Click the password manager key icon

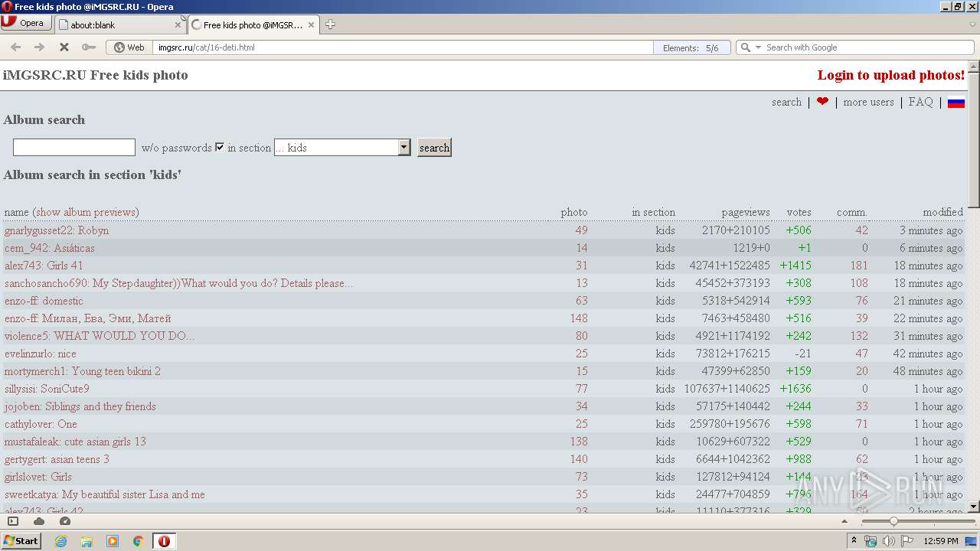[x=89, y=47]
